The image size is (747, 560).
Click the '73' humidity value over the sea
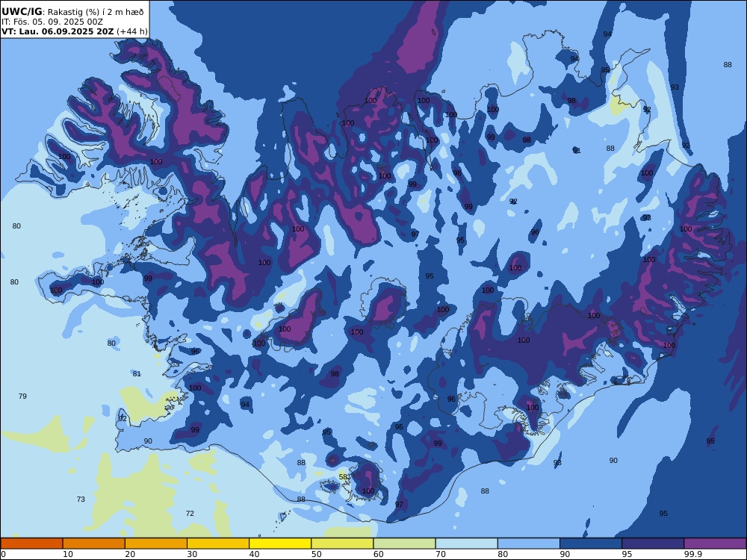tap(81, 499)
